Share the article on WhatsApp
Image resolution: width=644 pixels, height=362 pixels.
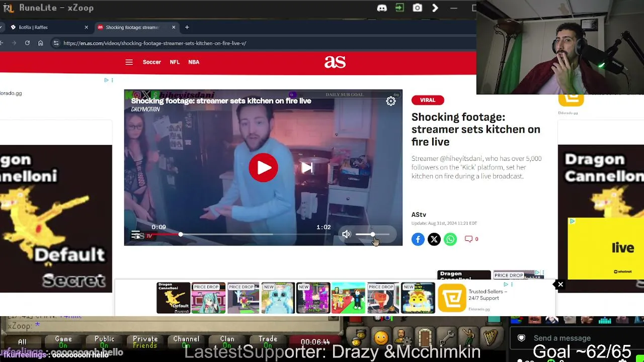click(450, 239)
